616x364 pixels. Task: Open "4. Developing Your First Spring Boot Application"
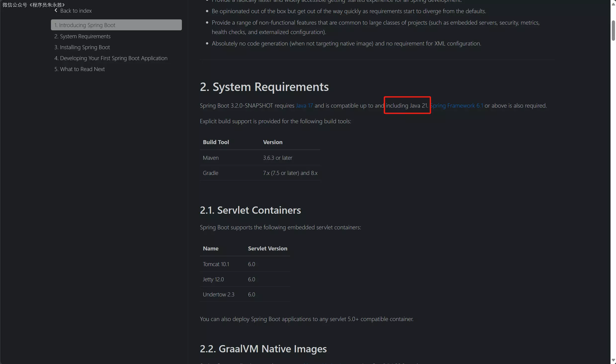click(111, 58)
